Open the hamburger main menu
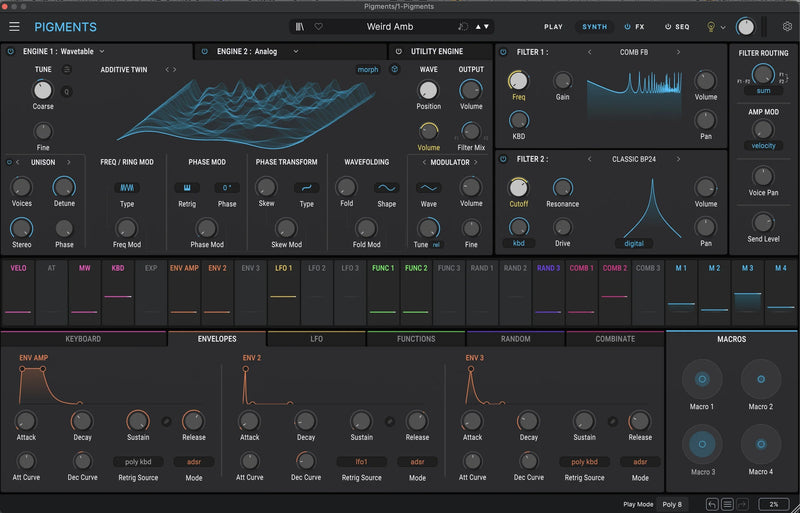Screen dimensions: 800x513 (x=14, y=27)
